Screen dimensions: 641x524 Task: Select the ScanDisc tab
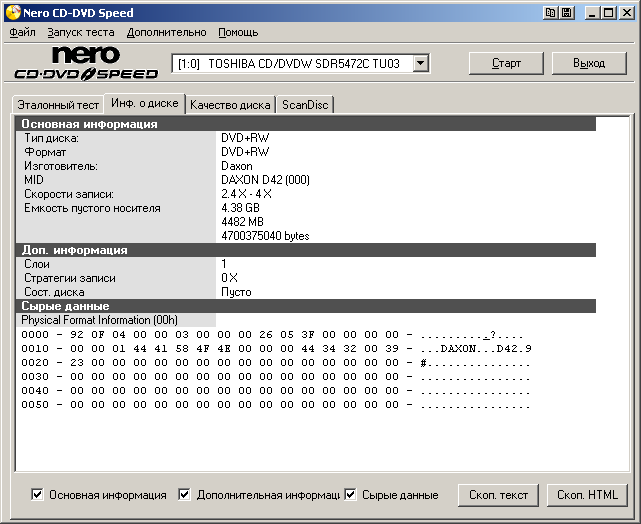(x=305, y=105)
